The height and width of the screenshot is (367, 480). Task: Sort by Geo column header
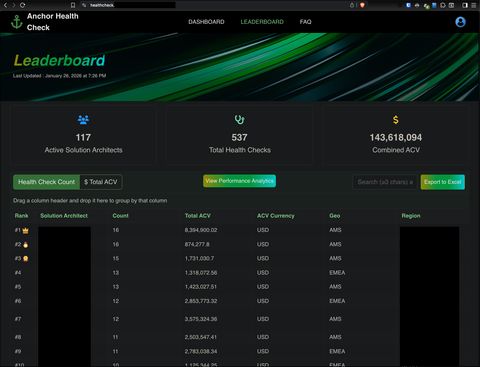[x=335, y=216]
